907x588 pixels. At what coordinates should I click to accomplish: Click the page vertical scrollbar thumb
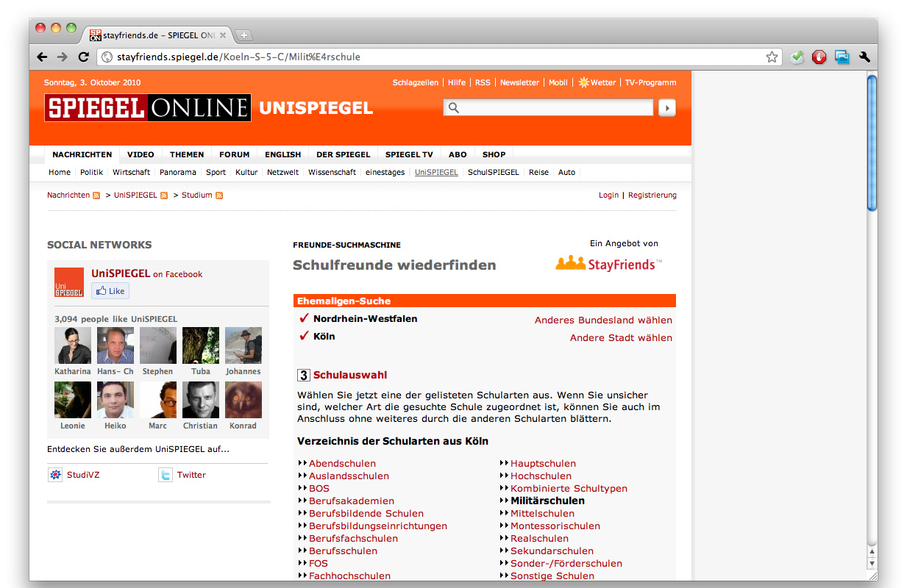872,143
